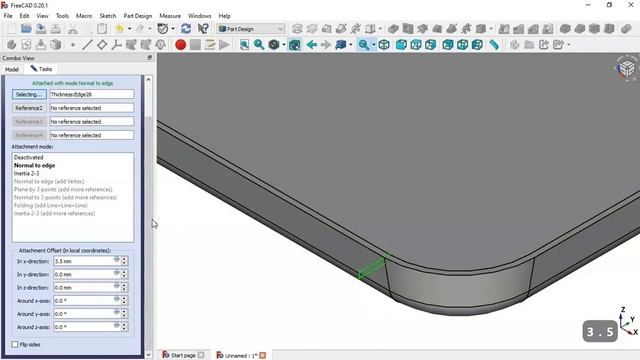Open the Zoom tool dropdown arrow
The image size is (640, 360).
(373, 44)
